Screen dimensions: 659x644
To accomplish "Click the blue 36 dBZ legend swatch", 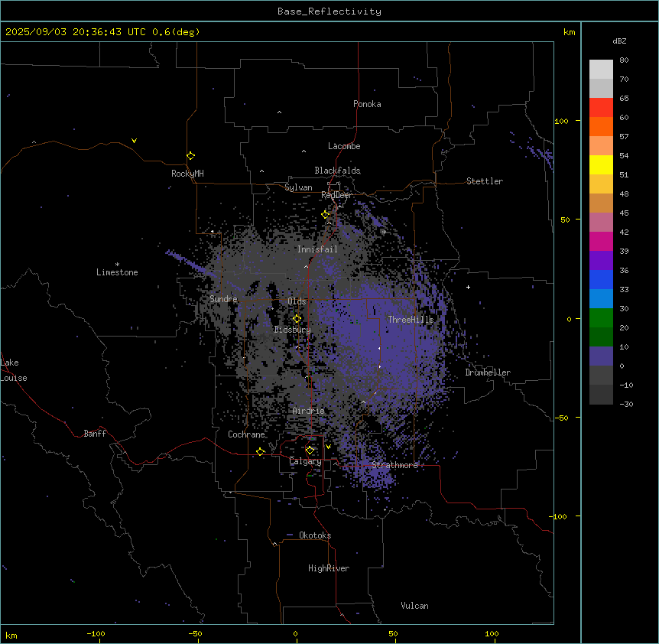I will [601, 279].
